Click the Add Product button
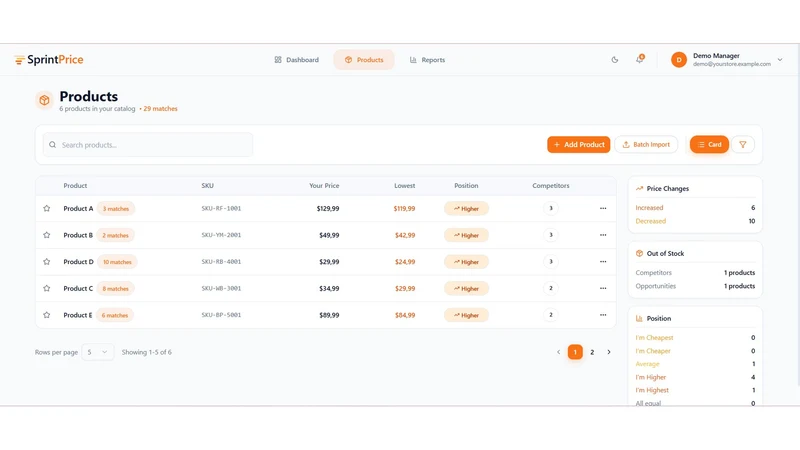800x450 pixels. 579,144
